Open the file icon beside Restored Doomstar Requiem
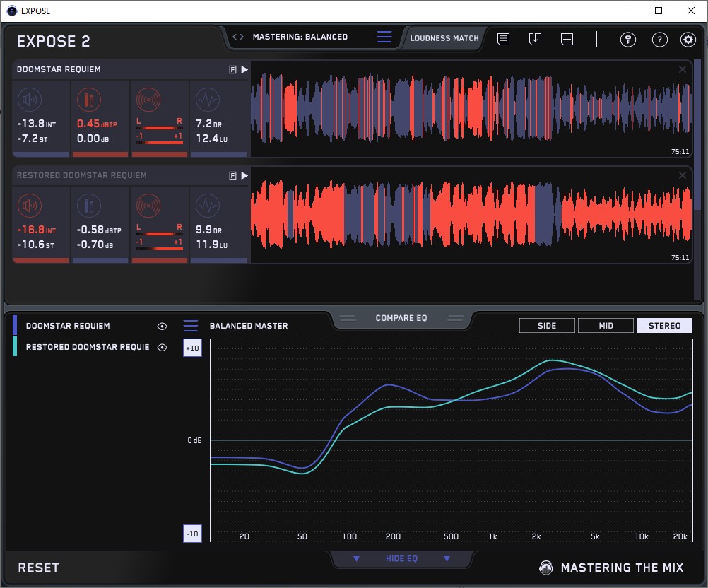The height and width of the screenshot is (588, 708). point(232,176)
